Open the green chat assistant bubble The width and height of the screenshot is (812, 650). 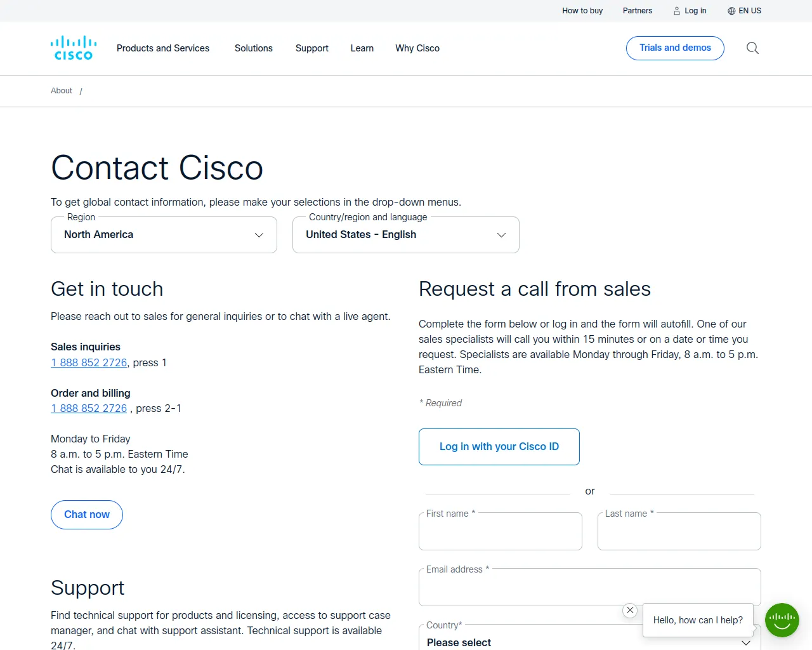[x=782, y=620]
